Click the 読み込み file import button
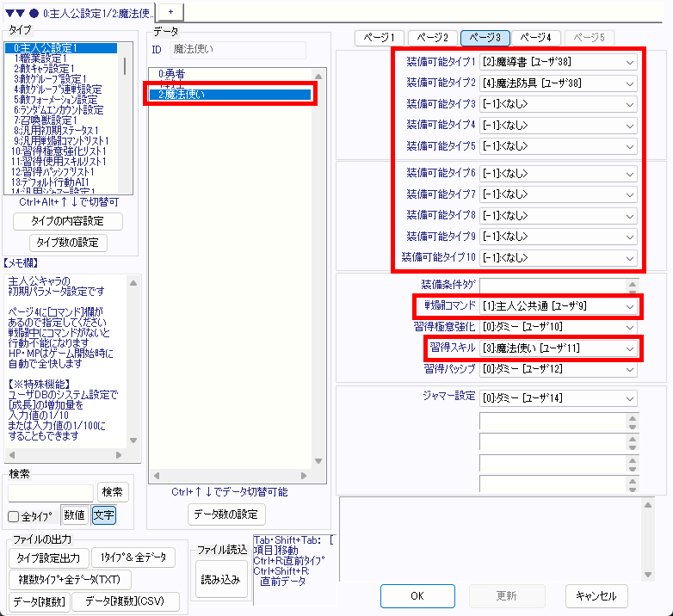 pyautogui.click(x=219, y=579)
